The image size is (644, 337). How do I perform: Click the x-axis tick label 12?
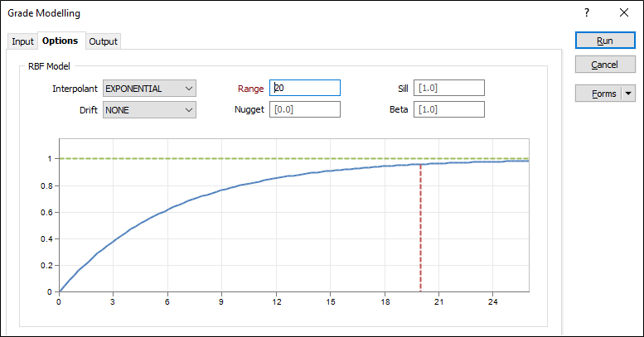(x=276, y=302)
